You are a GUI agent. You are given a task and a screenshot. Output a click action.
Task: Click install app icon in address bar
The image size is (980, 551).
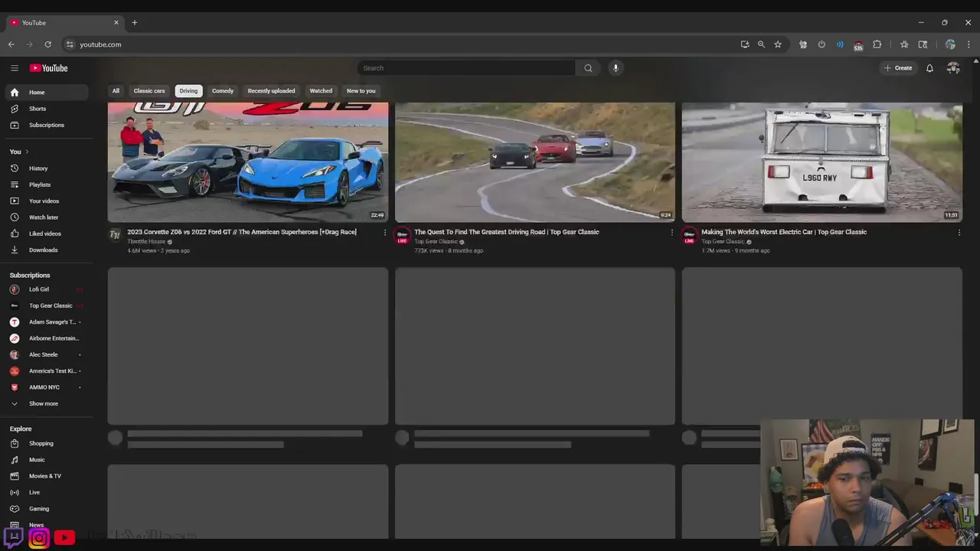(745, 44)
